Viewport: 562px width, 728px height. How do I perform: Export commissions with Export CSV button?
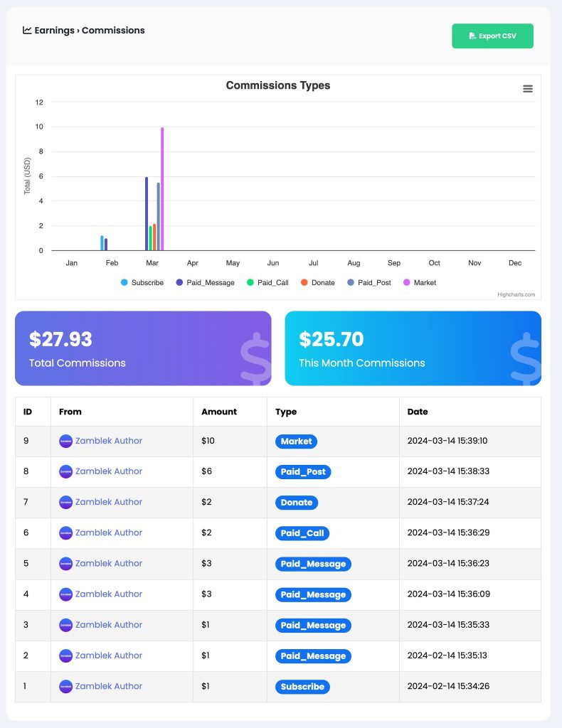click(x=492, y=36)
